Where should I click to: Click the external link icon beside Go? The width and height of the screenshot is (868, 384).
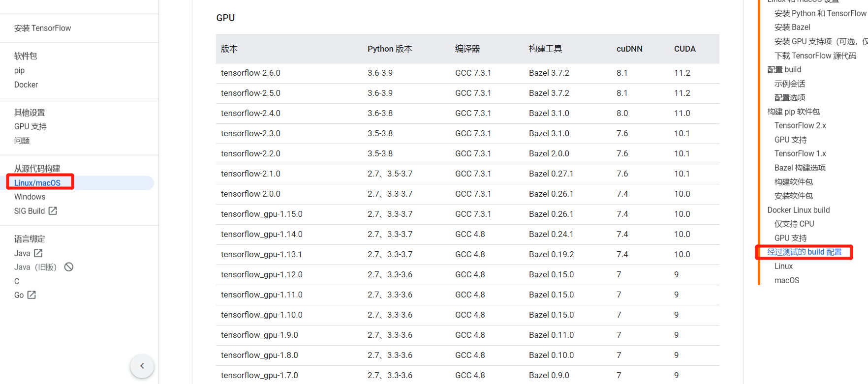tap(31, 295)
